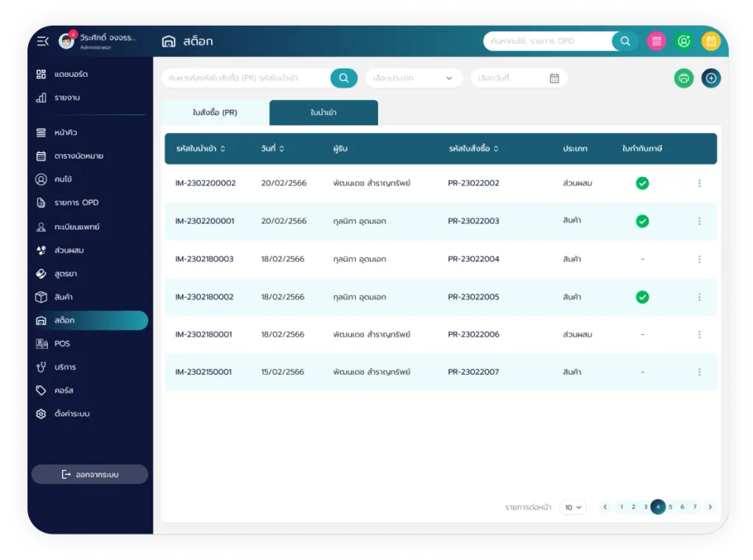Click the pink list icon in header
The image size is (753, 560).
pyautogui.click(x=656, y=41)
